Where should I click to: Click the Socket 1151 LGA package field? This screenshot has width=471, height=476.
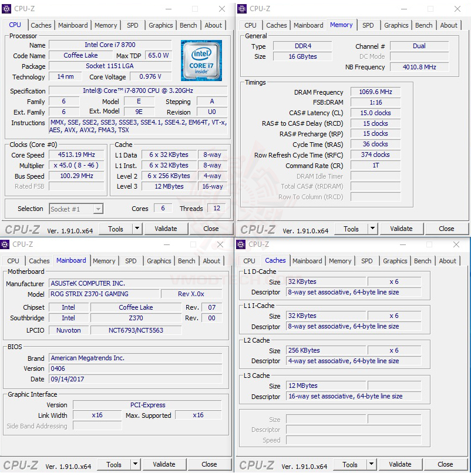[110, 66]
